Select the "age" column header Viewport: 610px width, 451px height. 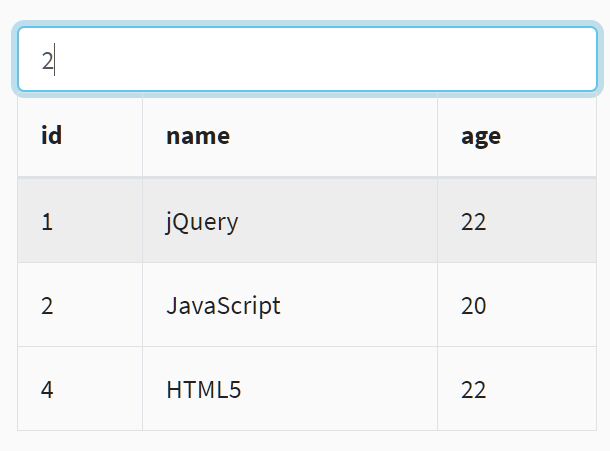click(x=481, y=136)
